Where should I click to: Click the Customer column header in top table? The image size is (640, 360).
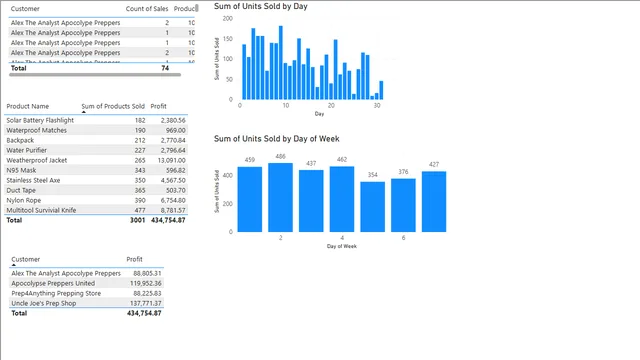[25, 9]
